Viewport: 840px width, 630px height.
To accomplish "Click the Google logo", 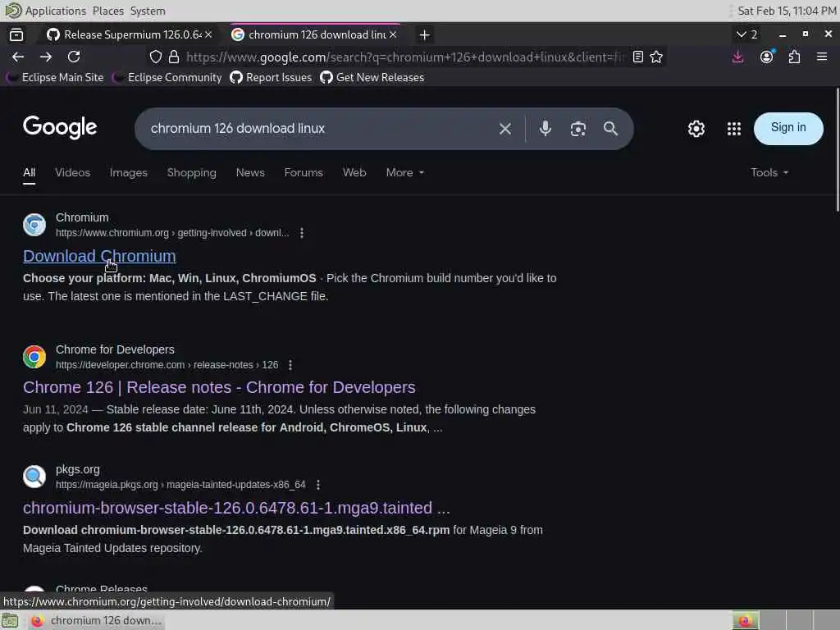I will click(60, 127).
